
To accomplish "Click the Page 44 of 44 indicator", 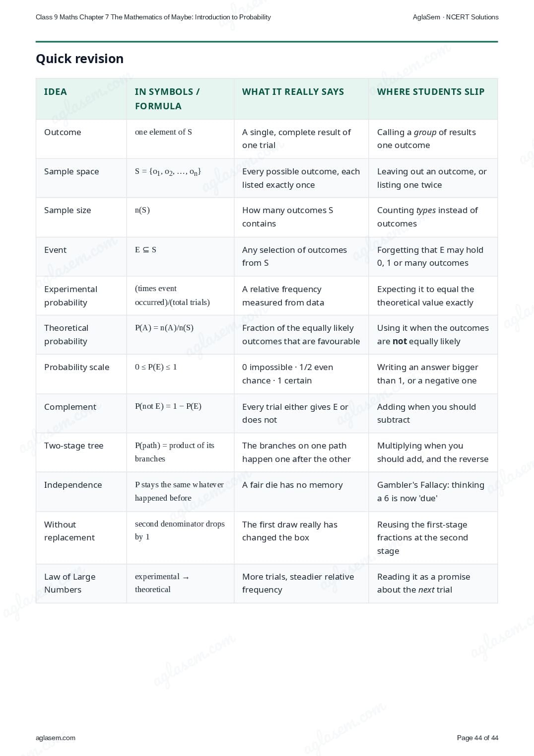I will (477, 738).
